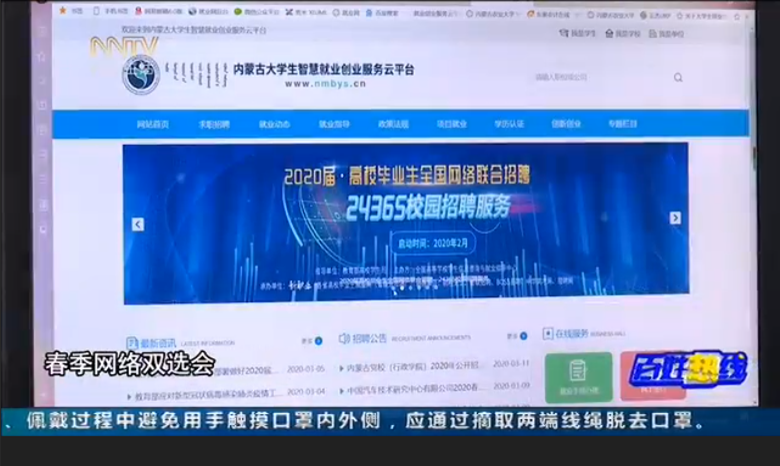Click the search magnifier icon
Viewport: 780px width, 466px height.
pos(680,77)
